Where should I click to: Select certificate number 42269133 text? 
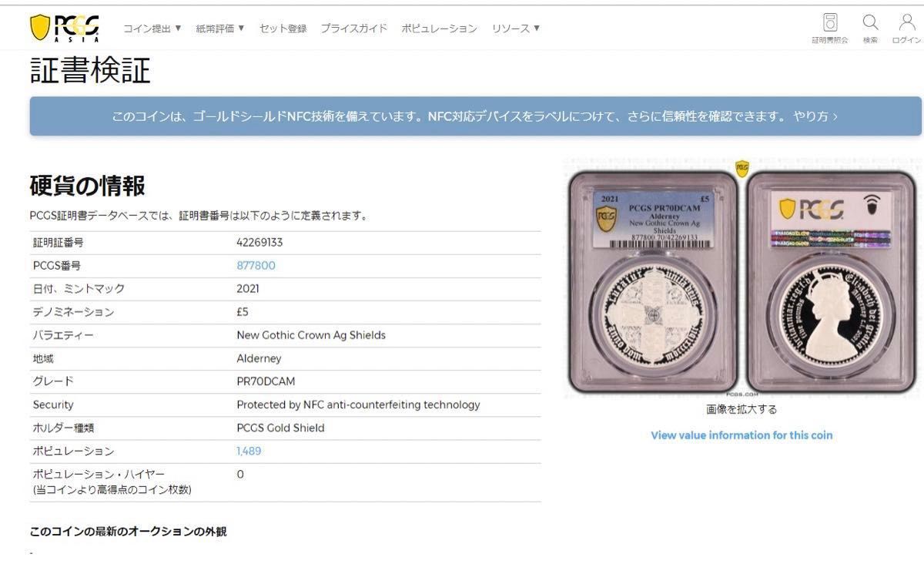tap(259, 243)
